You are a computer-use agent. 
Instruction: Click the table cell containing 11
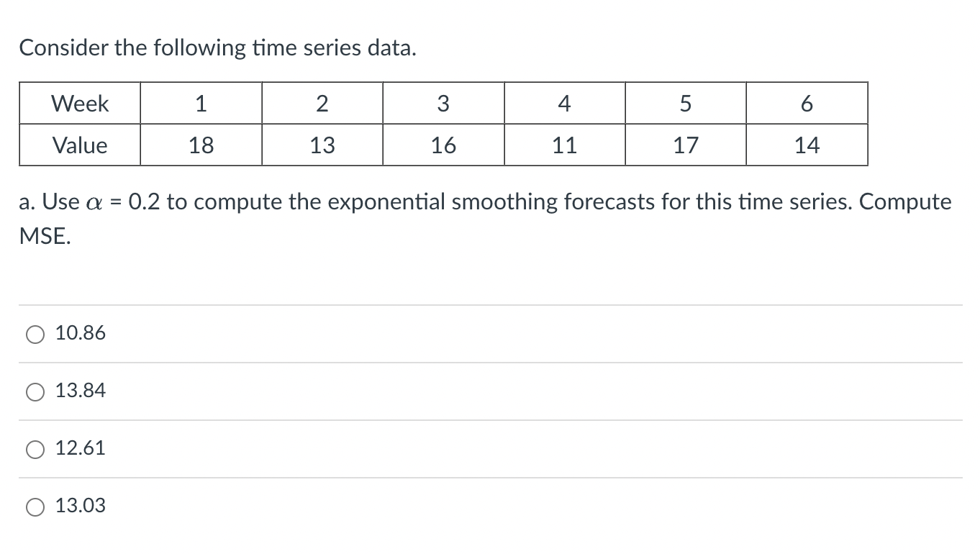pyautogui.click(x=564, y=145)
